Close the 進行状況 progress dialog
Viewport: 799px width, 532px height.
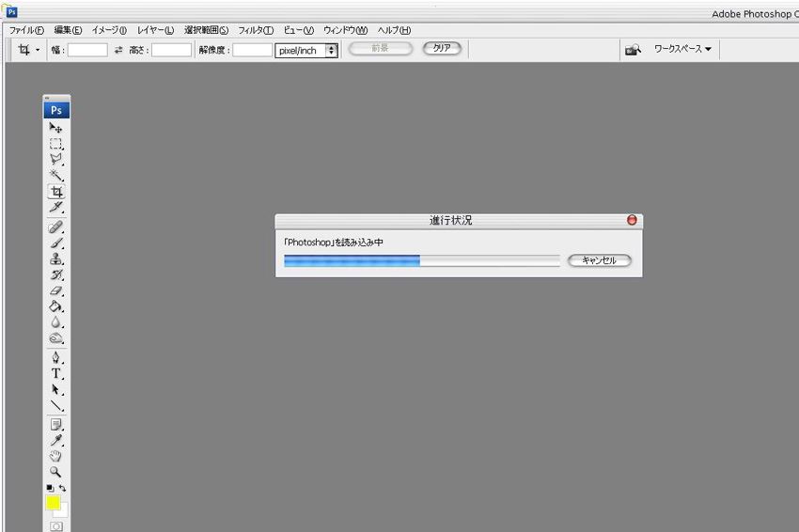point(632,220)
